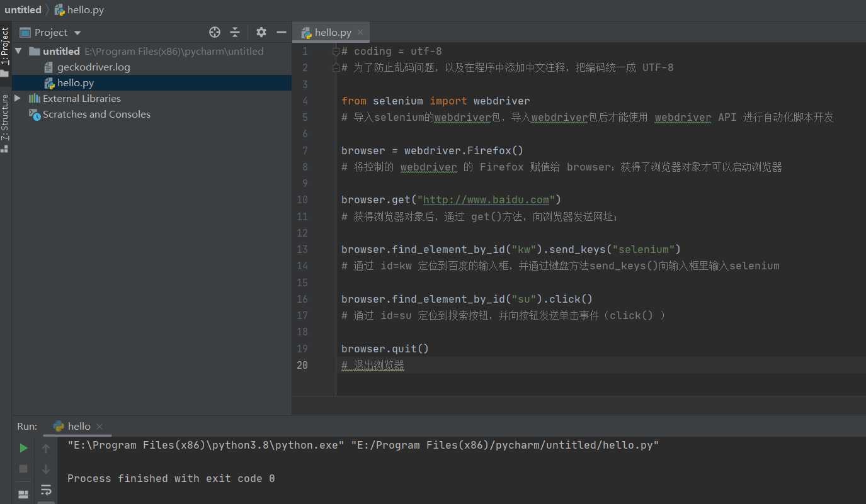Click on 'browser = webdriver.Firefox()' line
Image resolution: width=866 pixels, height=504 pixels.
click(433, 150)
